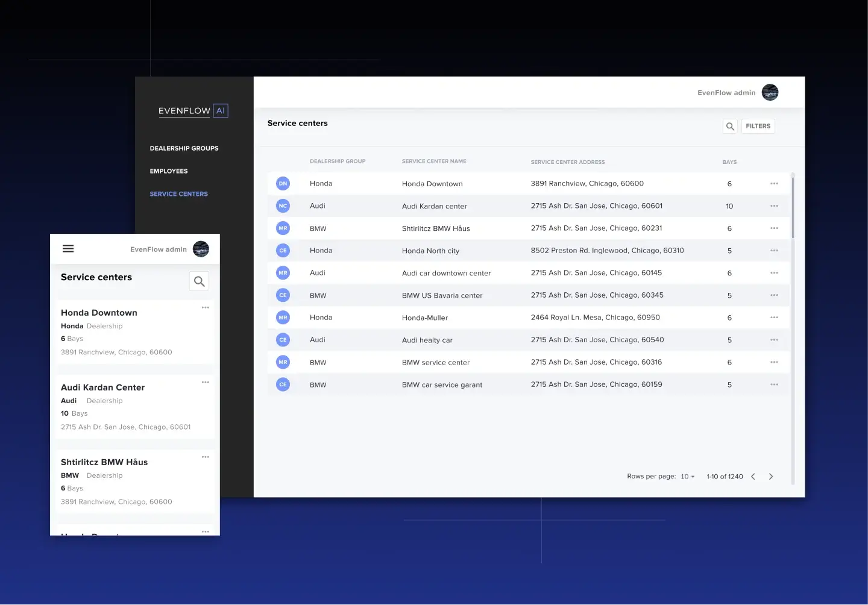Image resolution: width=868 pixels, height=605 pixels.
Task: Click the NC avatar badge in Audi Kardan center row
Action: point(283,205)
